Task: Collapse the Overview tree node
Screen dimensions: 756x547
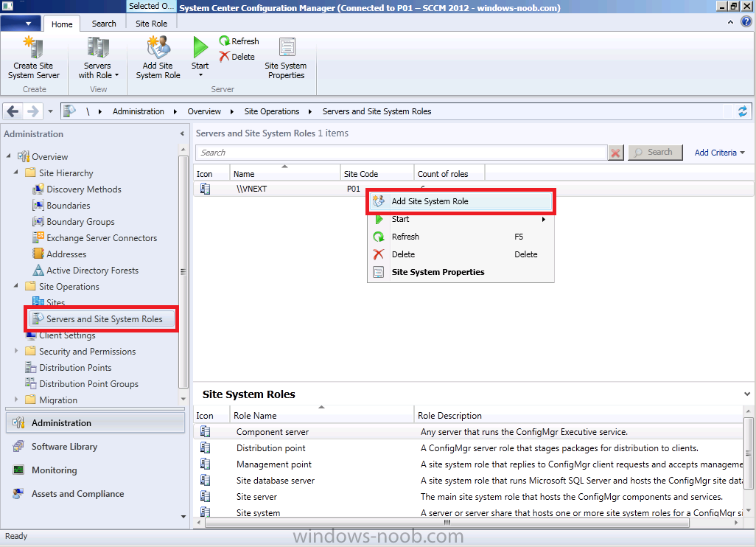Action: click(x=9, y=156)
